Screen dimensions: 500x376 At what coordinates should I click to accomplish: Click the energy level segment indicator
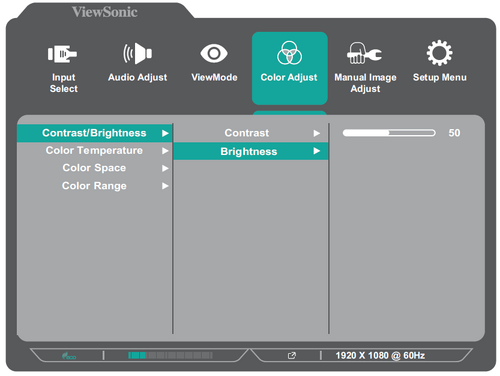click(170, 355)
